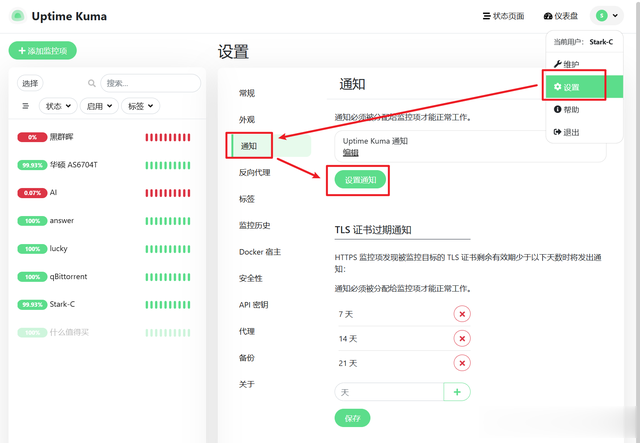Select 设置 settings in the user menu
Screen dimensions: 640x443
[584, 87]
